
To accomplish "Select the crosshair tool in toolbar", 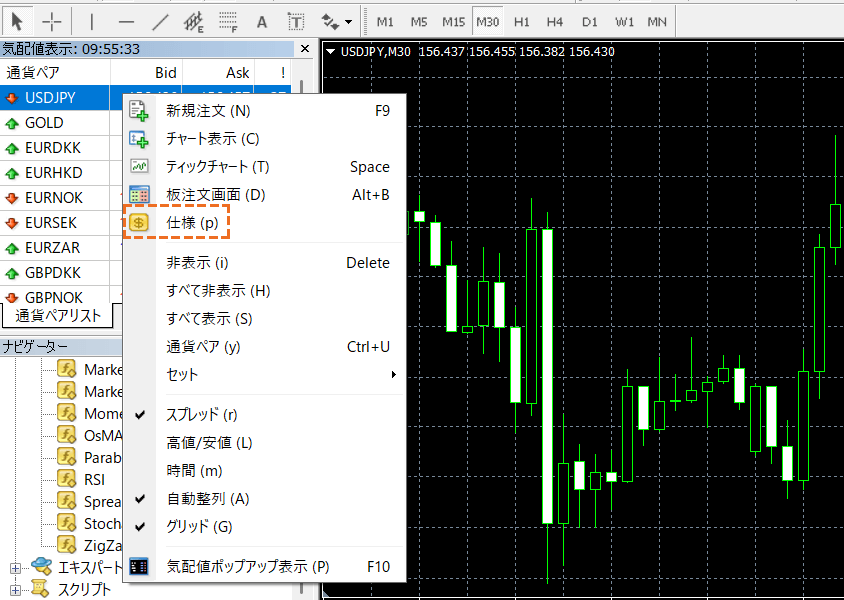I will (52, 21).
